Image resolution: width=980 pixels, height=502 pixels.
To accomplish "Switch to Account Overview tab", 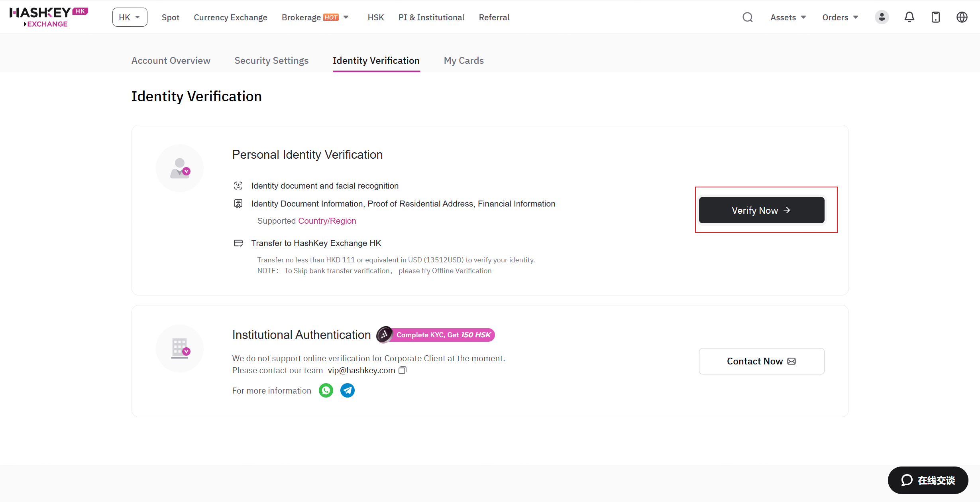I will point(171,61).
